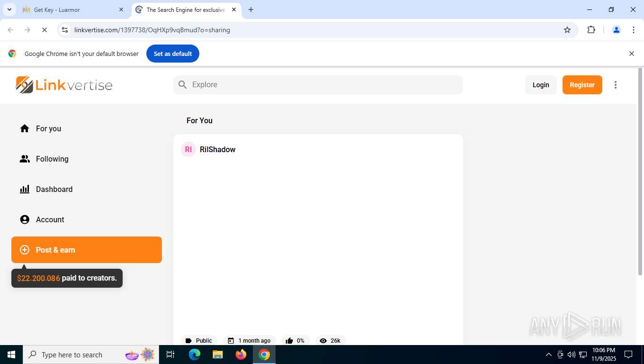Open the Account sidebar item
This screenshot has width=644, height=364.
87,219
